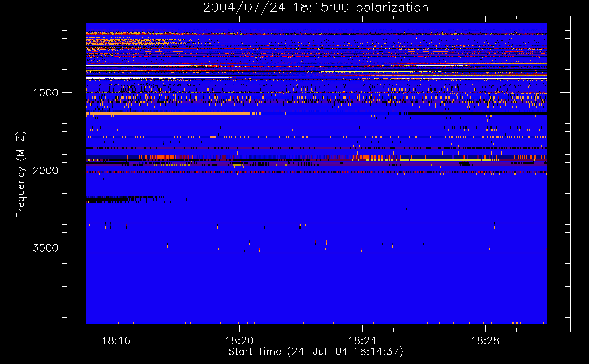Click the 18:16 time tick label
This screenshot has width=589, height=364.
point(116,341)
